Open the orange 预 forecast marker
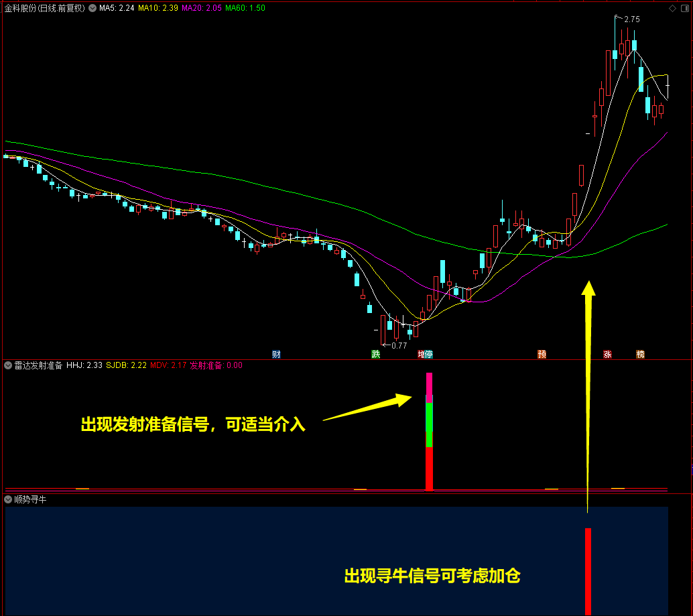Screen dimensions: 693x616 click(x=542, y=354)
